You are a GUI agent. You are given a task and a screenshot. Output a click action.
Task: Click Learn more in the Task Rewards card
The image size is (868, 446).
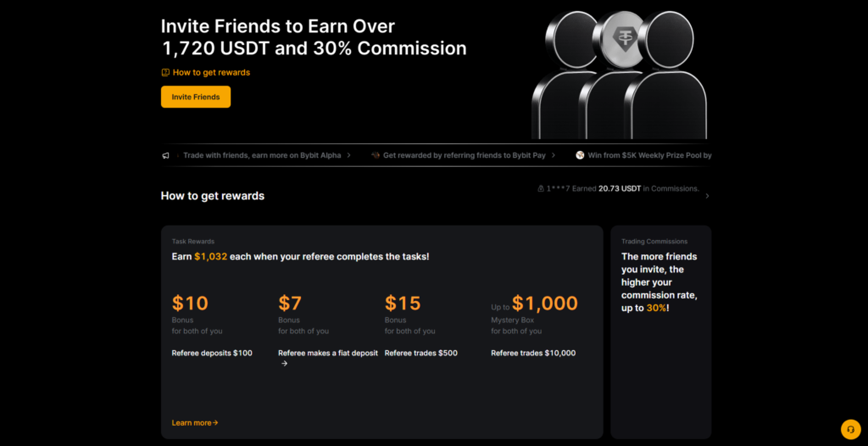(194, 422)
